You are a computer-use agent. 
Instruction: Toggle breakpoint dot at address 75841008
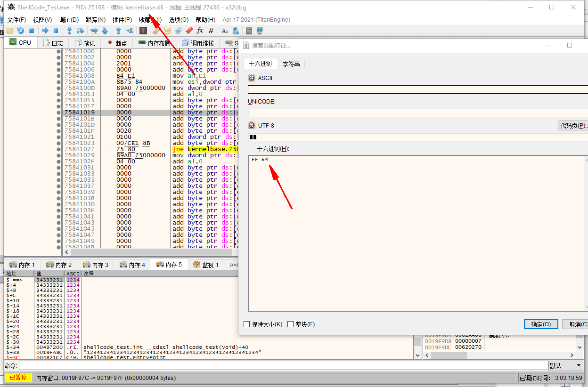coord(58,76)
